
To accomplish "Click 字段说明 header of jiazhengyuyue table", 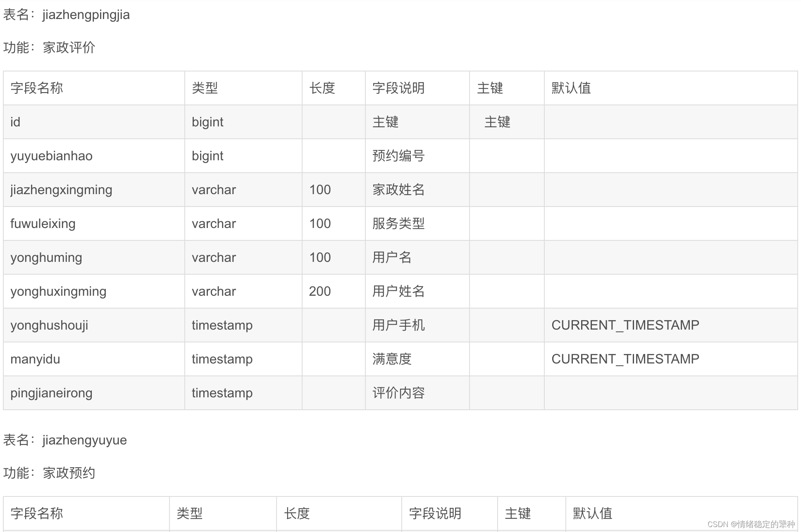I will click(x=435, y=513).
